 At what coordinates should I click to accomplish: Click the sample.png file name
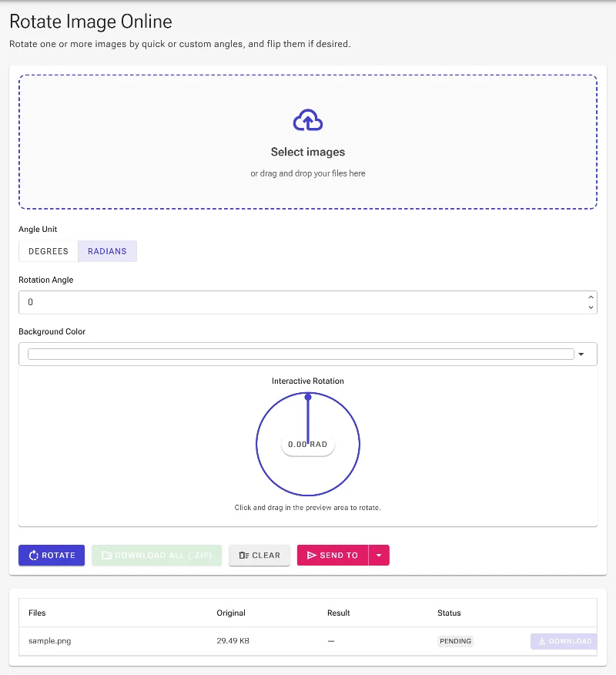pyautogui.click(x=50, y=641)
